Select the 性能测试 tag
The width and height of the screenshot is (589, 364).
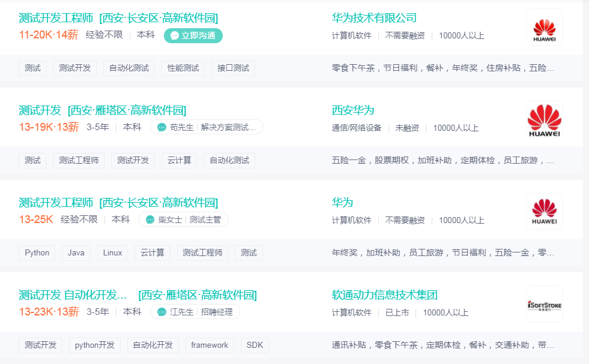coord(183,68)
